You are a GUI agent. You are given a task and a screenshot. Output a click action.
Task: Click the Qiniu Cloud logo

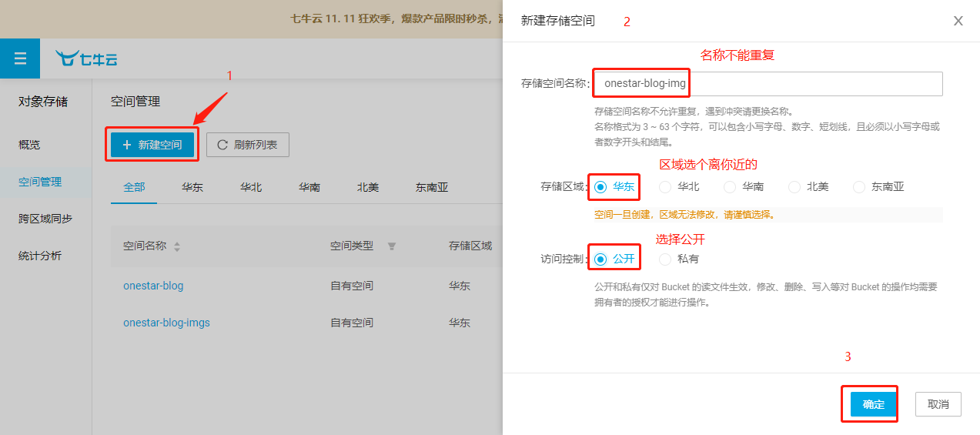coord(86,59)
